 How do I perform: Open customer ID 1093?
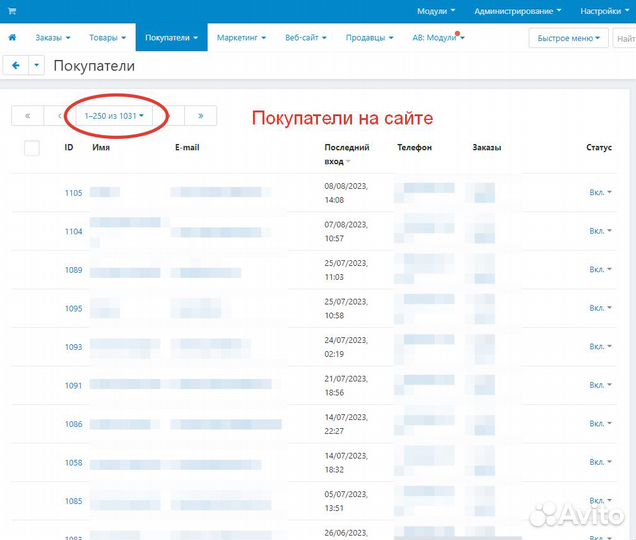point(73,347)
